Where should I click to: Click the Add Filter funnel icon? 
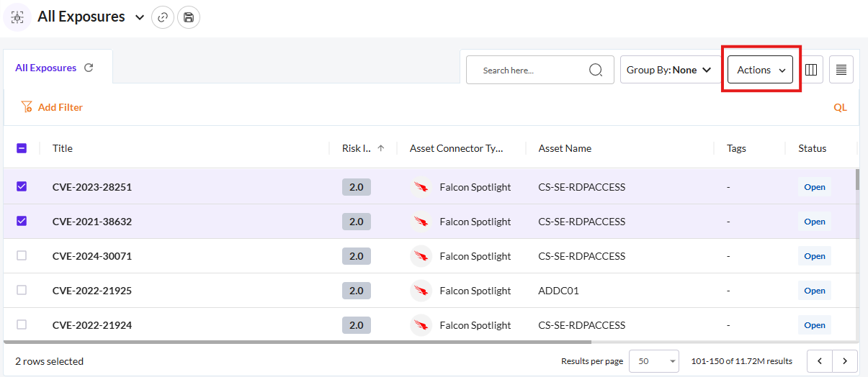point(27,106)
